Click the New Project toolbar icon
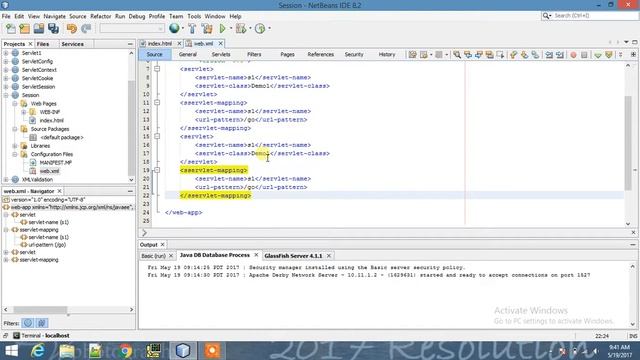The image size is (640, 360). pos(24,29)
